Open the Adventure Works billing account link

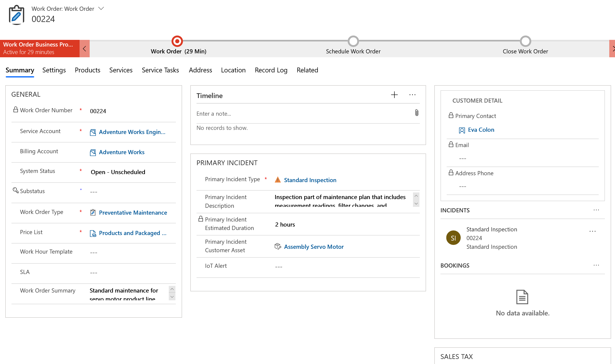122,152
